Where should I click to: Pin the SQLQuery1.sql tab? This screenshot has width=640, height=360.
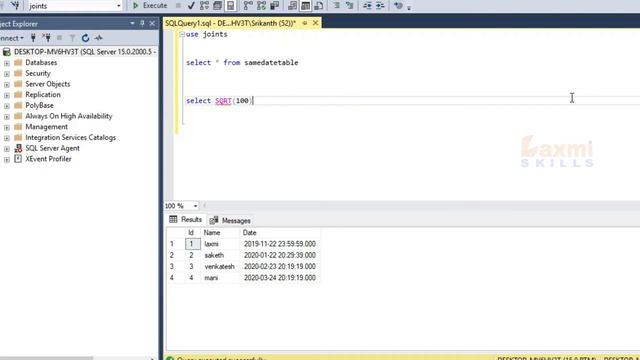point(305,23)
